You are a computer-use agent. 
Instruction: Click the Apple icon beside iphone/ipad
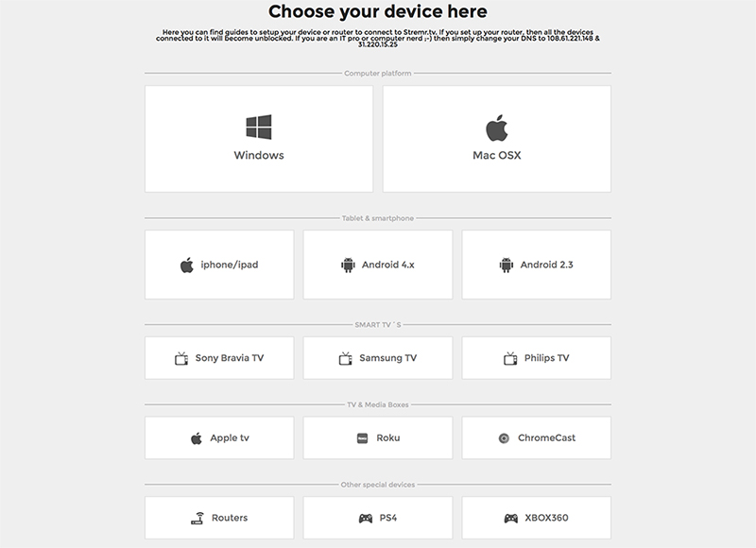click(187, 265)
